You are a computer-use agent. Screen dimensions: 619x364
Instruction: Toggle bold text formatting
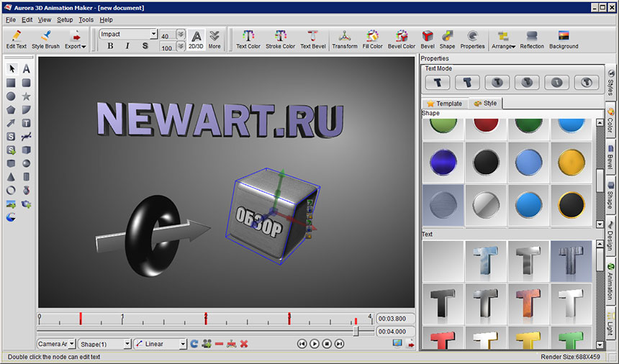(110, 46)
